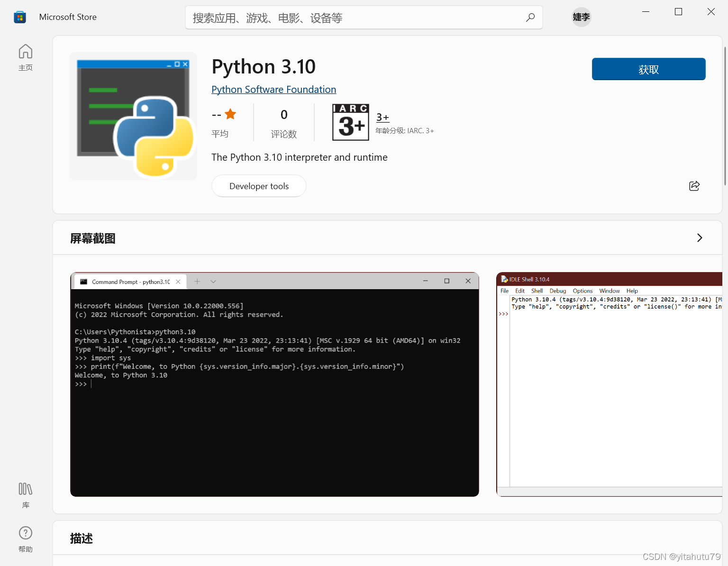Expand the 屏幕截图 screenshots section chevron

700,238
